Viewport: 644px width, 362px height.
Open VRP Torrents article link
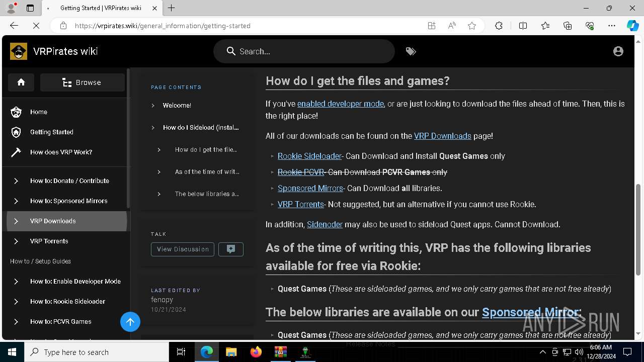301,205
